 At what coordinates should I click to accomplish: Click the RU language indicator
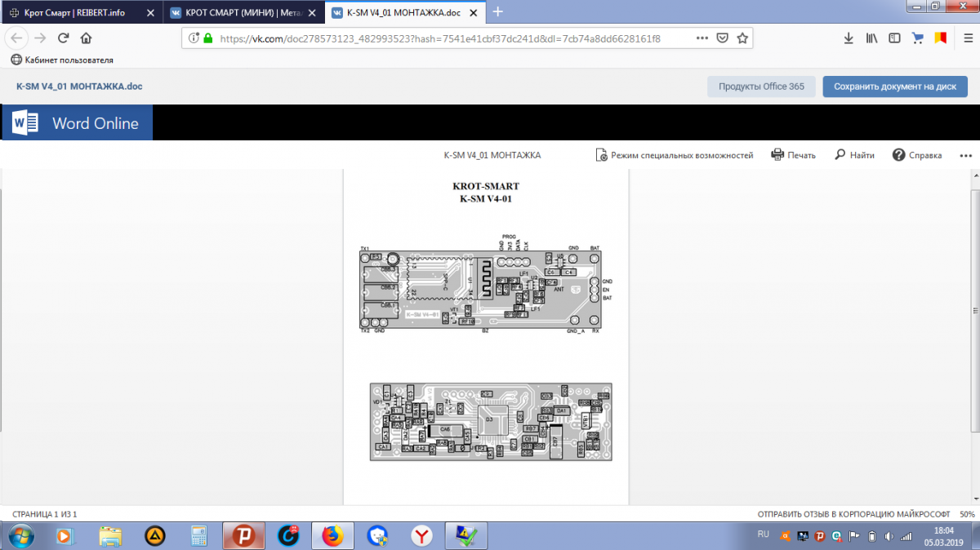pyautogui.click(x=764, y=534)
